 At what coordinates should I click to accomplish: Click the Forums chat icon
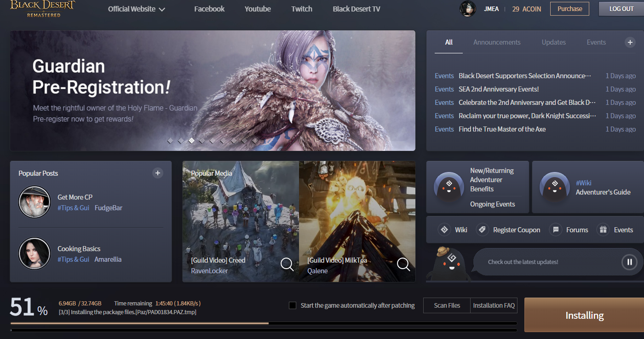556,230
